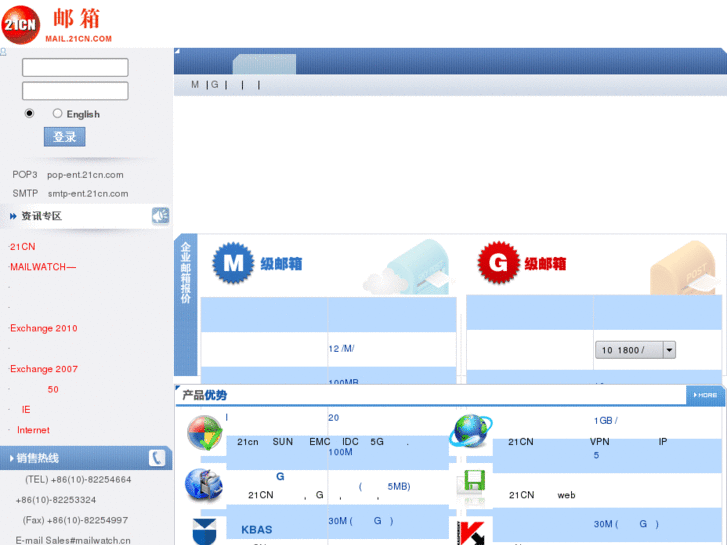Screen dimensions: 727x545
Task: Select the English radio button
Action: point(57,113)
